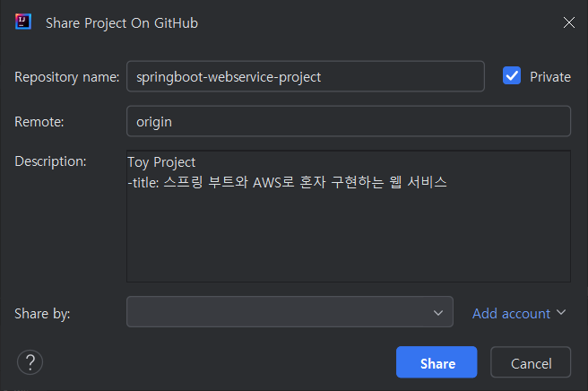The width and height of the screenshot is (588, 391).
Task: Click the "Share by:" label
Action: coord(42,314)
